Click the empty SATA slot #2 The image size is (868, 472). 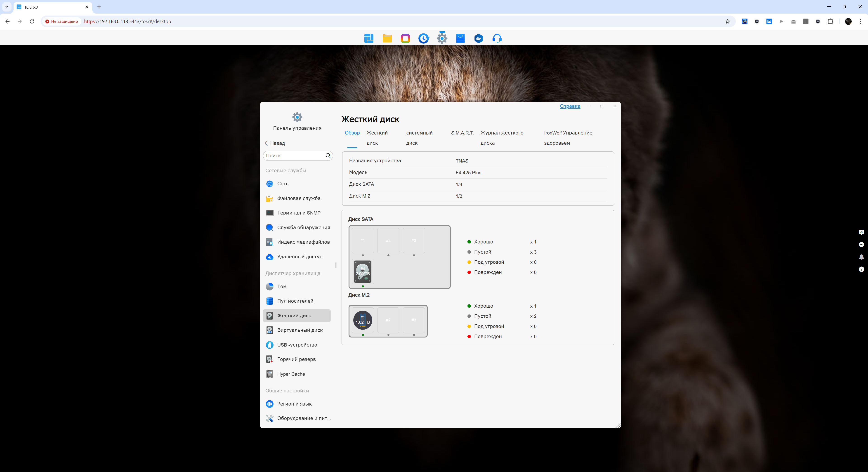[388, 241]
